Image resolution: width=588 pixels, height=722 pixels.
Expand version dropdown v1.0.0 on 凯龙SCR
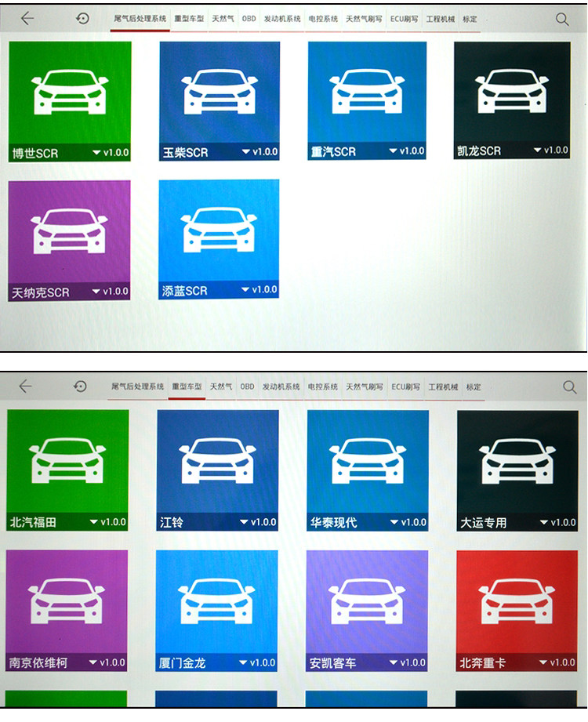[550, 150]
